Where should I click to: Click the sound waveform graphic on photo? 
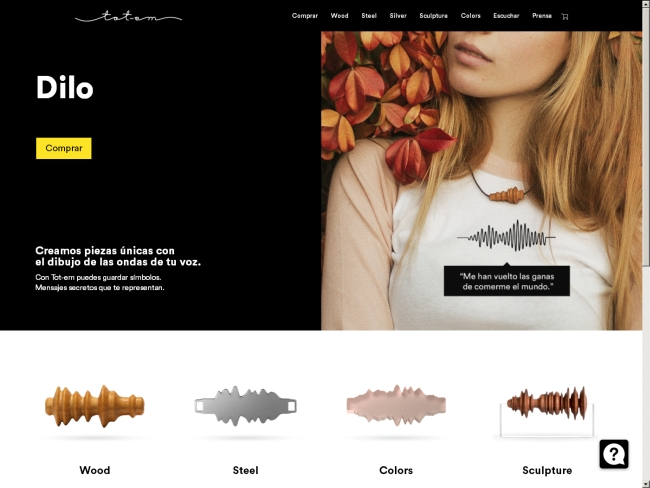point(506,236)
